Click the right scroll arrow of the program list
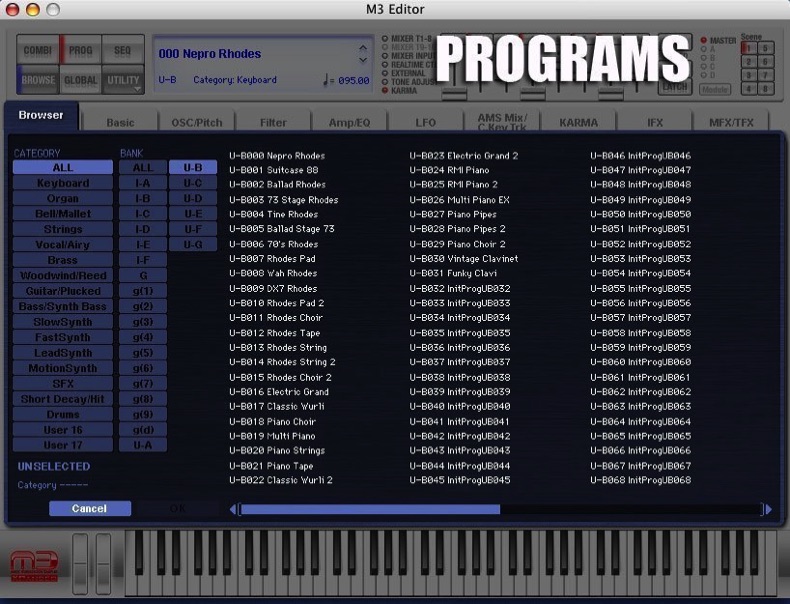Screen dimensions: 790x604 768,509
